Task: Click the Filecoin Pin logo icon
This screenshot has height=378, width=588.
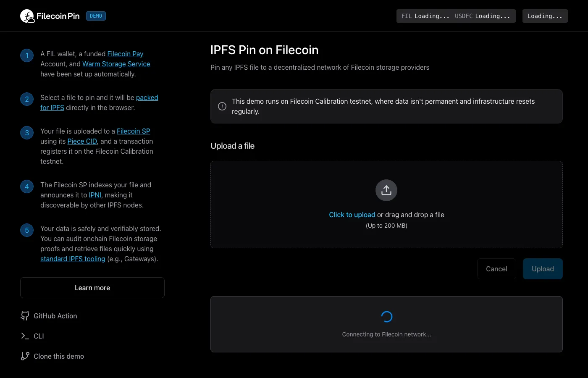Action: (x=27, y=16)
